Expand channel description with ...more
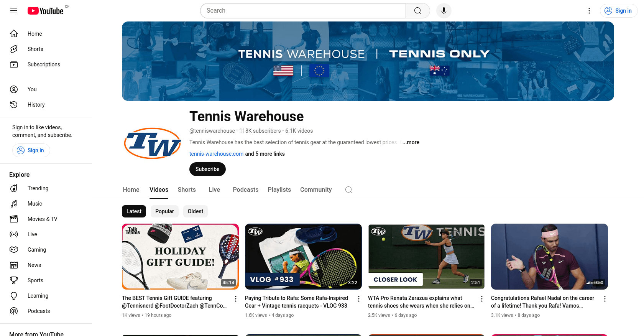The image size is (644, 336). pos(411,142)
